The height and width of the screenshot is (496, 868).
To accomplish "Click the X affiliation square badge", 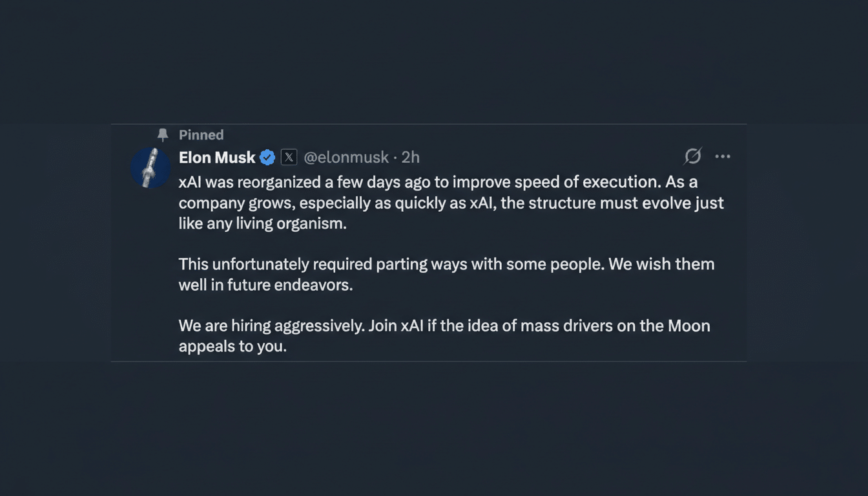I will [x=289, y=156].
